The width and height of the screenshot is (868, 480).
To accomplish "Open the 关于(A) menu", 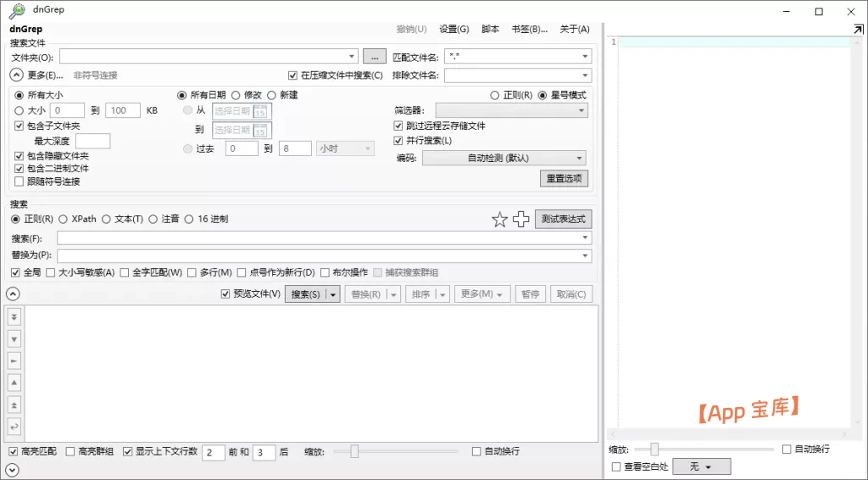I will [x=575, y=30].
